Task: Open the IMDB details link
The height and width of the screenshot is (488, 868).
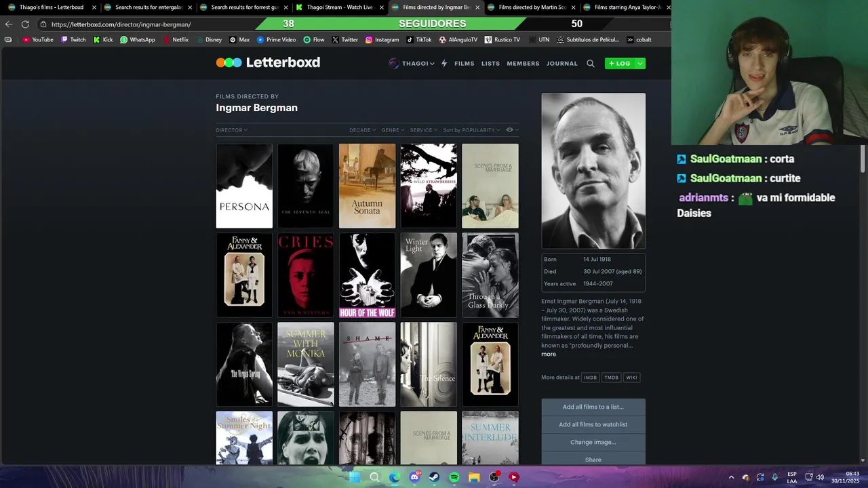Action: tap(591, 378)
